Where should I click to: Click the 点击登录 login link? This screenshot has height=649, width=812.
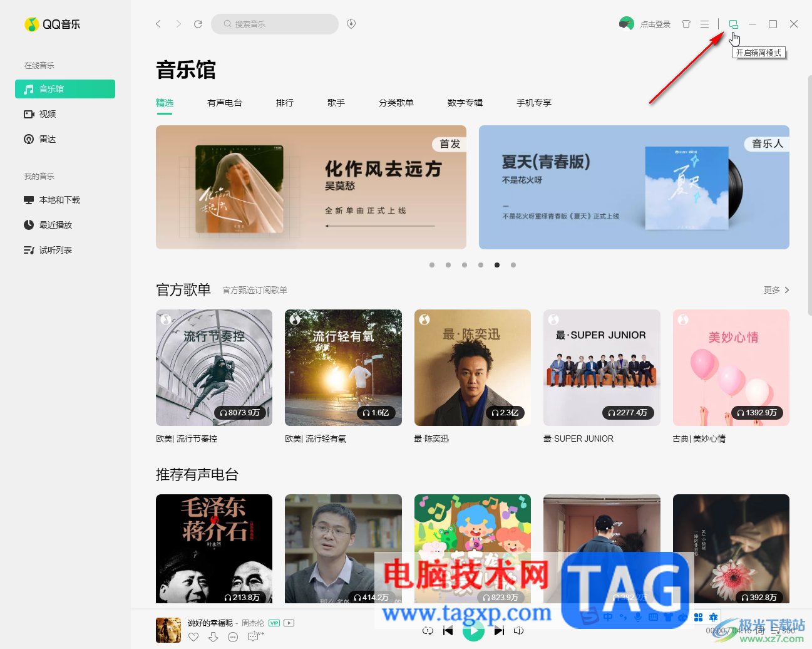coord(655,24)
